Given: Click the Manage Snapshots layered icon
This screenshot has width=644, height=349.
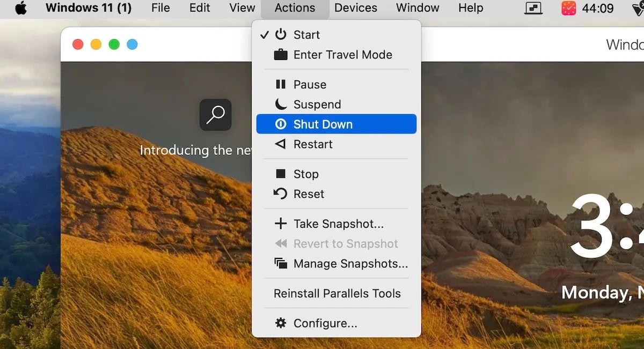Looking at the screenshot, I should (281, 263).
